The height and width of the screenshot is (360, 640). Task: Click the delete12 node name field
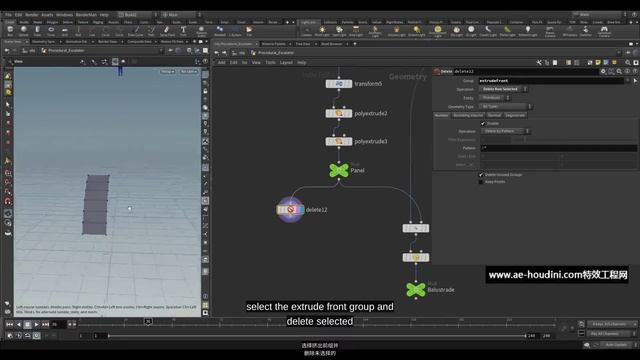(x=526, y=71)
